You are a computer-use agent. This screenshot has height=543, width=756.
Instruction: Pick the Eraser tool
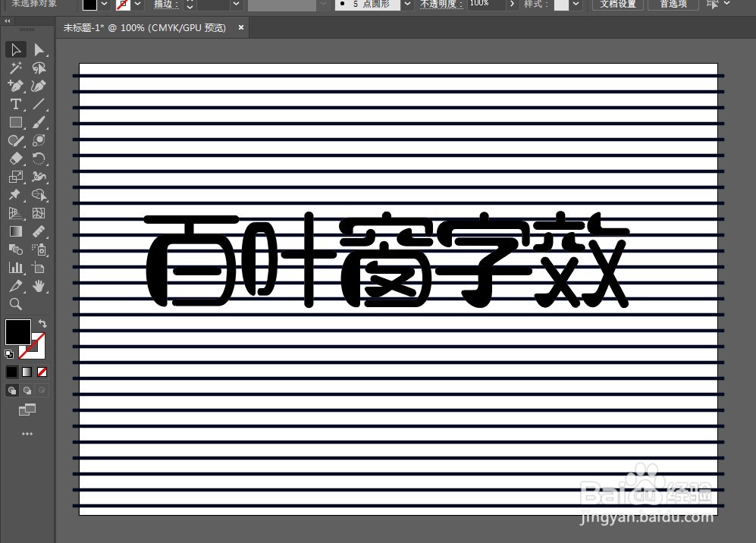[x=15, y=159]
